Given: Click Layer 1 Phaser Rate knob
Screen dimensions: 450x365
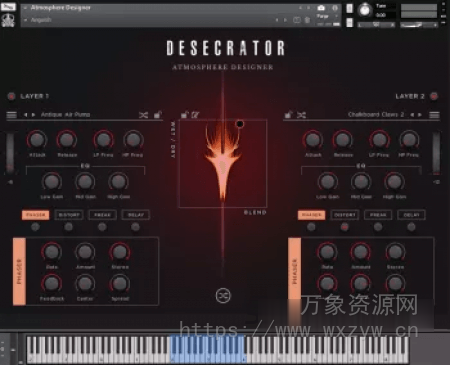Looking at the screenshot, I should [x=52, y=252].
